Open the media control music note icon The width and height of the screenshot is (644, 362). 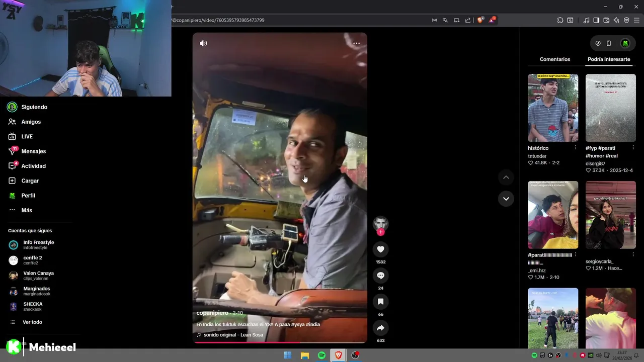[x=586, y=20]
